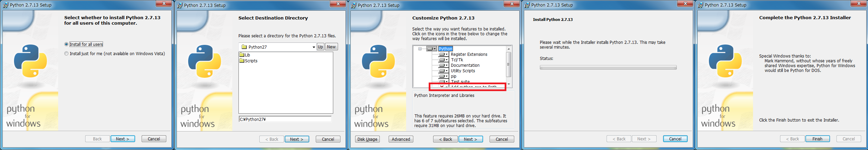Cancel the Select Destination Directory window
This screenshot has width=868, height=150.
coord(328,139)
